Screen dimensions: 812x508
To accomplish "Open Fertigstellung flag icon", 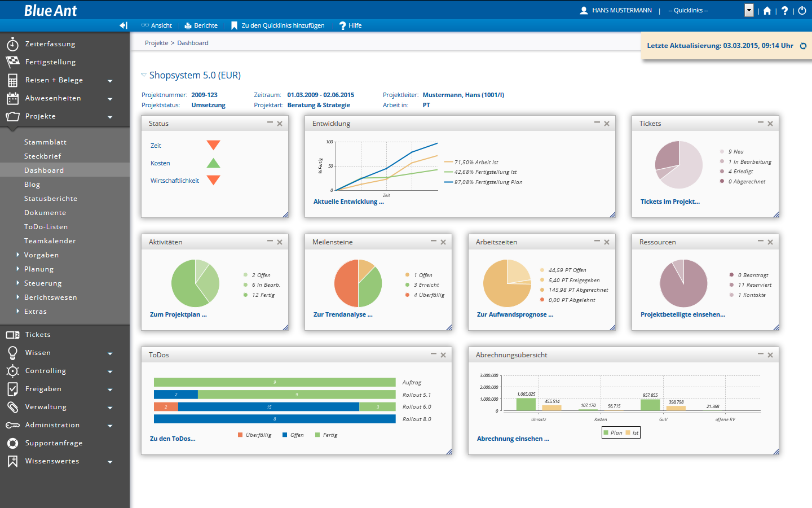I will pyautogui.click(x=12, y=62).
